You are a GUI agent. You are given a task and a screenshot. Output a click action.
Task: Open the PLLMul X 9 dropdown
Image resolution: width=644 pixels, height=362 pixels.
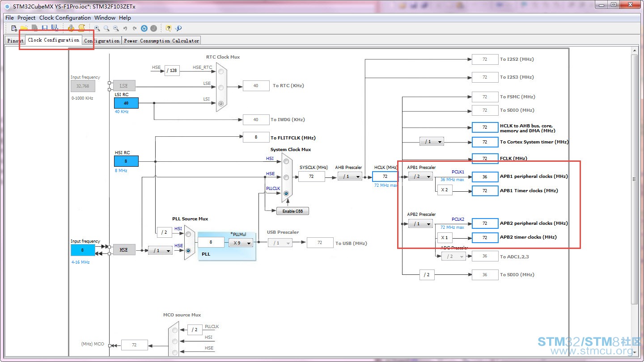(241, 243)
